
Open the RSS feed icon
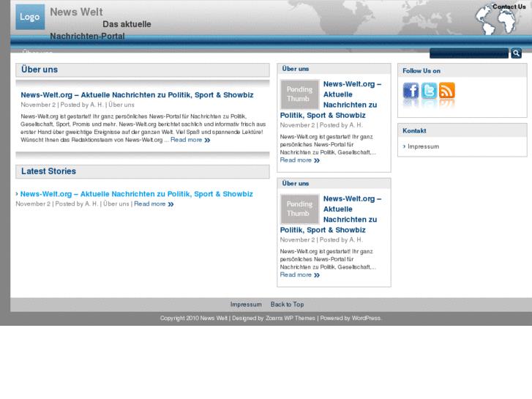click(447, 91)
